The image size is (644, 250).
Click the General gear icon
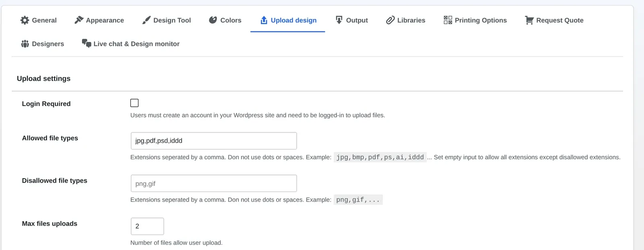(x=25, y=20)
